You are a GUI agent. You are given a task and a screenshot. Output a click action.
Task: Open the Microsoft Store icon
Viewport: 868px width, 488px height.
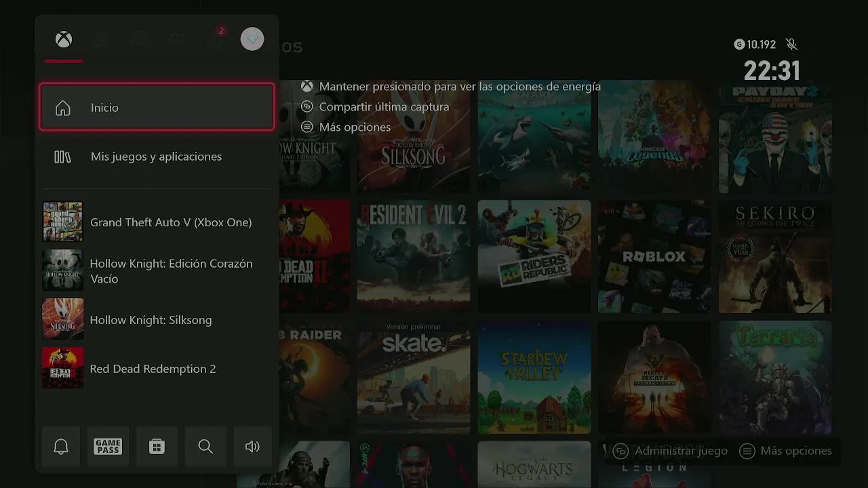(157, 446)
